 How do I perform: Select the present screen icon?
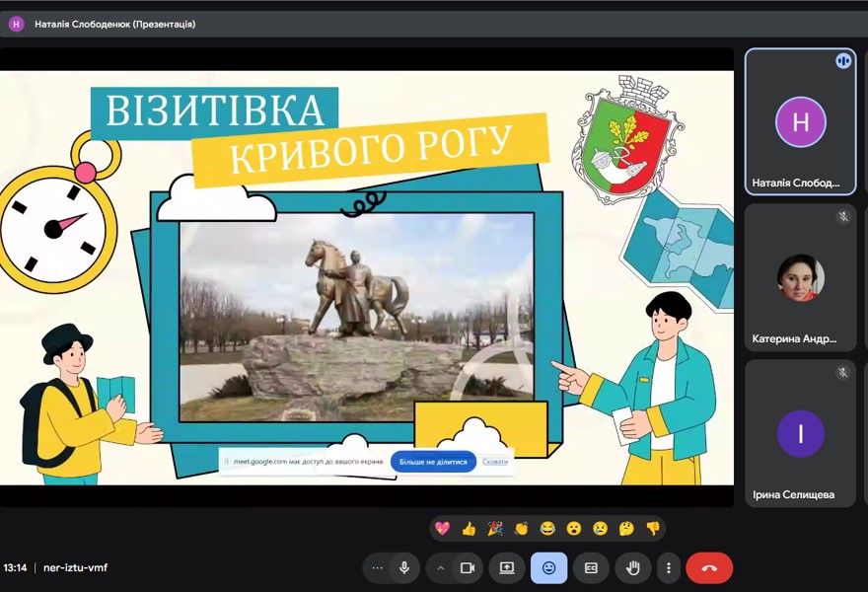(507, 568)
